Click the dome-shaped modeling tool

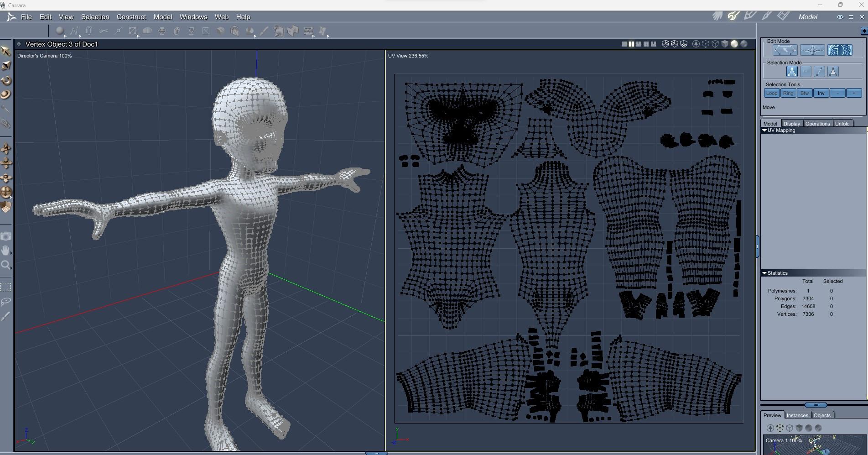click(147, 31)
